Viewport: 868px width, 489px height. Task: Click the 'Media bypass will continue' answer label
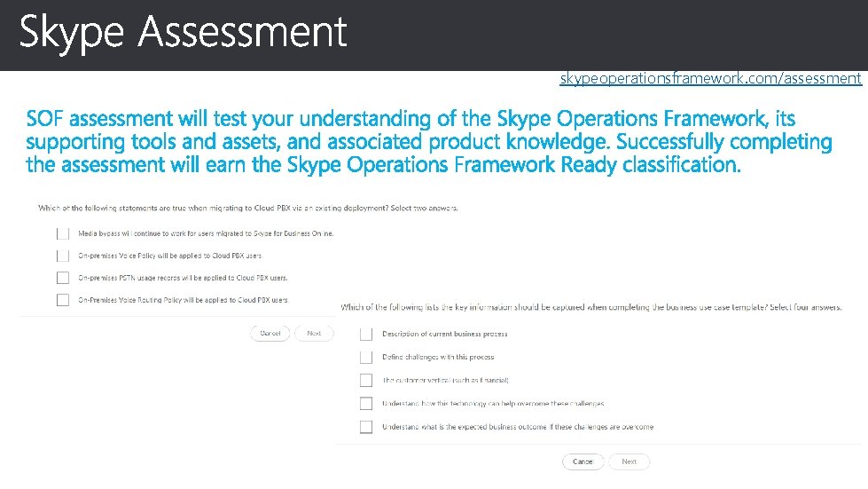(206, 233)
